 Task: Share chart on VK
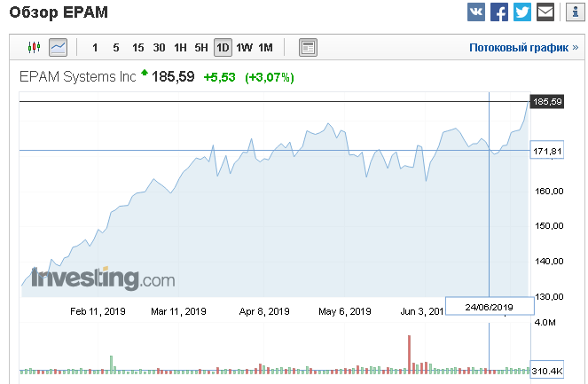pyautogui.click(x=476, y=12)
